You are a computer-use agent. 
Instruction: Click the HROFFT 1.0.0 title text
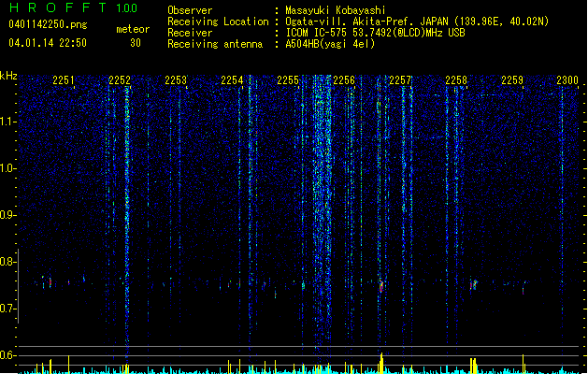tap(73, 7)
